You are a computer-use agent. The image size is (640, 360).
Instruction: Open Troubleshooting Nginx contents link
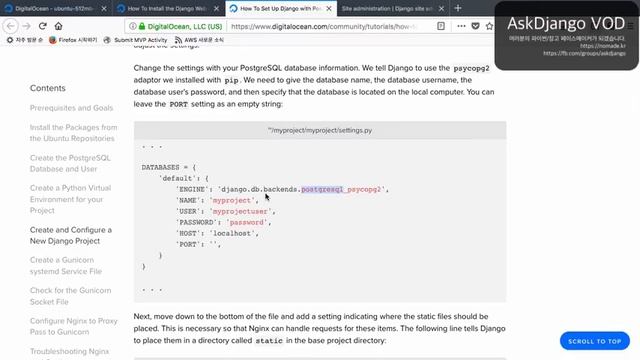pyautogui.click(x=69, y=351)
